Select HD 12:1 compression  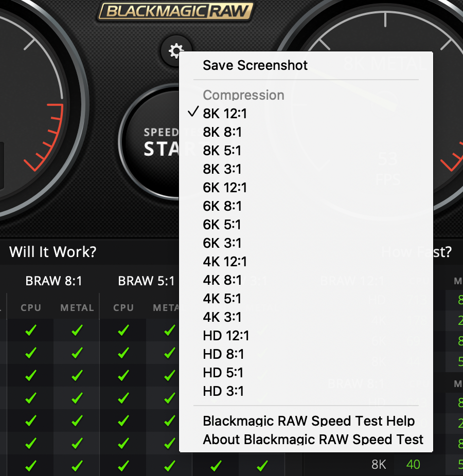pos(306,336)
